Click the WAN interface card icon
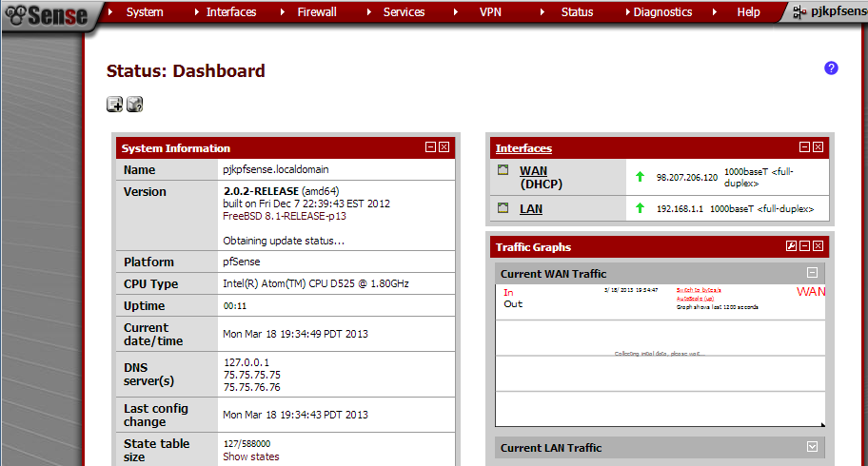The width and height of the screenshot is (868, 466). tap(503, 170)
